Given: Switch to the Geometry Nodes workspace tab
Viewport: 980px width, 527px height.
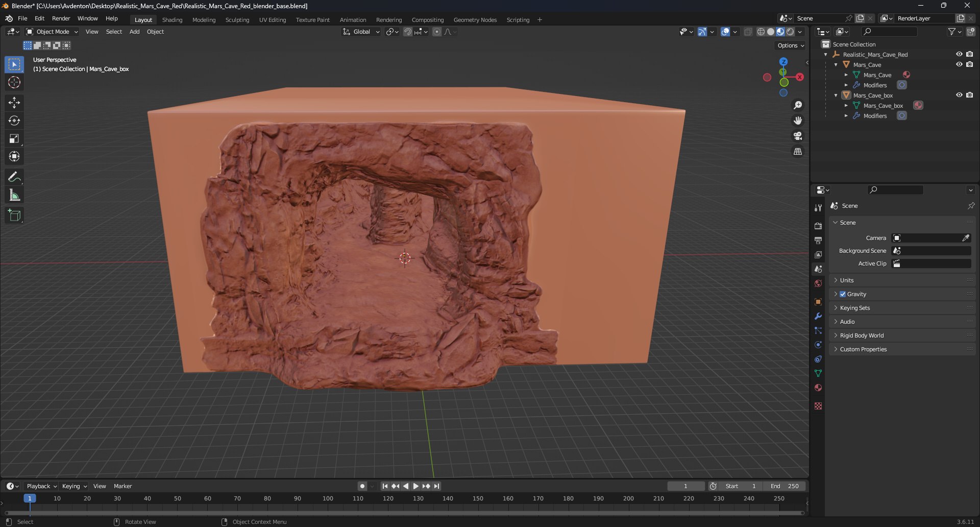Looking at the screenshot, I should 475,20.
